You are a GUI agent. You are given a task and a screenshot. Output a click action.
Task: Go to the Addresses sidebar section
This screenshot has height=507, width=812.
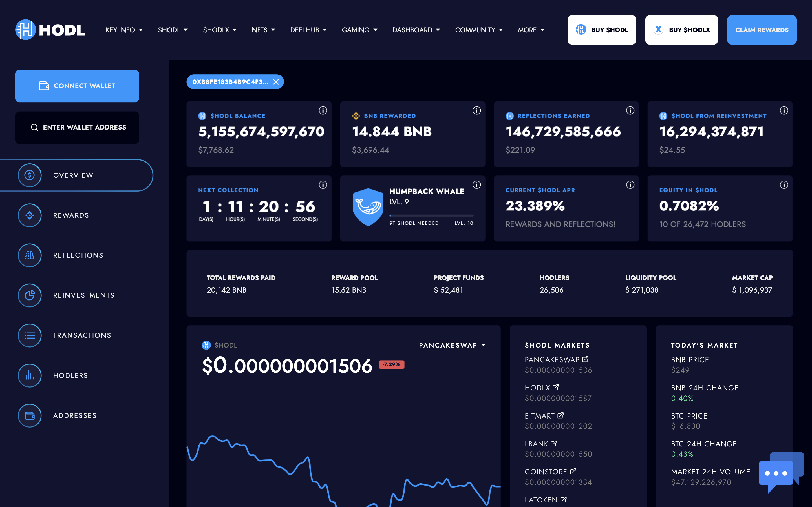(x=74, y=415)
